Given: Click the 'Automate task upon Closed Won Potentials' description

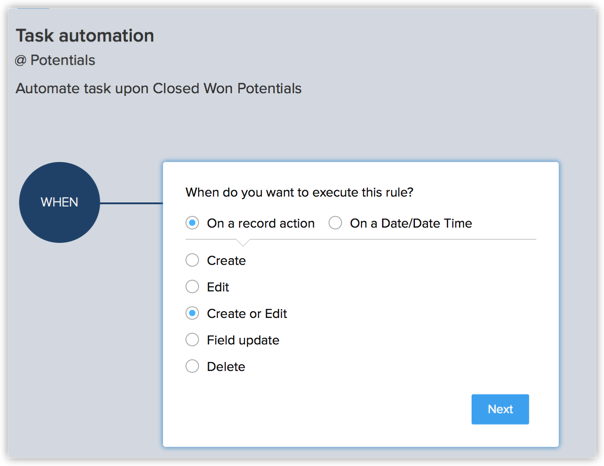Looking at the screenshot, I should click(x=158, y=88).
